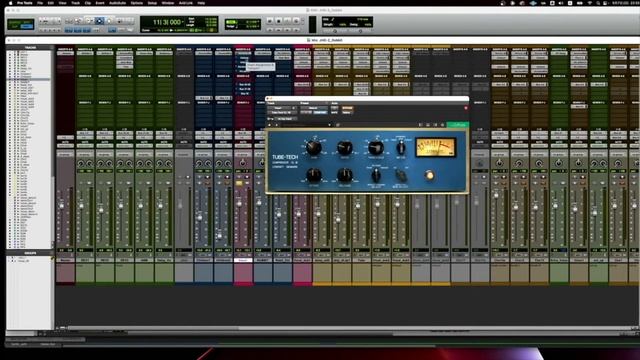Toggle the Safe button in plug-in header
This screenshot has height=360, width=640.
coord(334,112)
